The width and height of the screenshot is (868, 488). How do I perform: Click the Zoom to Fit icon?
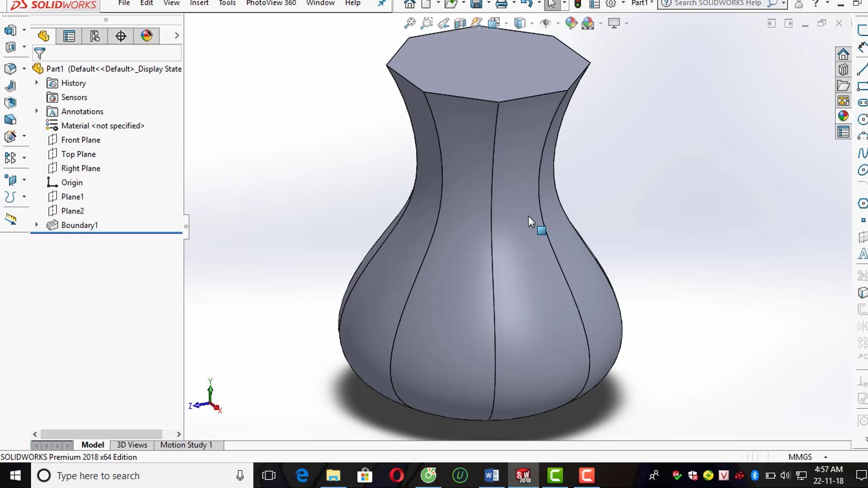409,23
